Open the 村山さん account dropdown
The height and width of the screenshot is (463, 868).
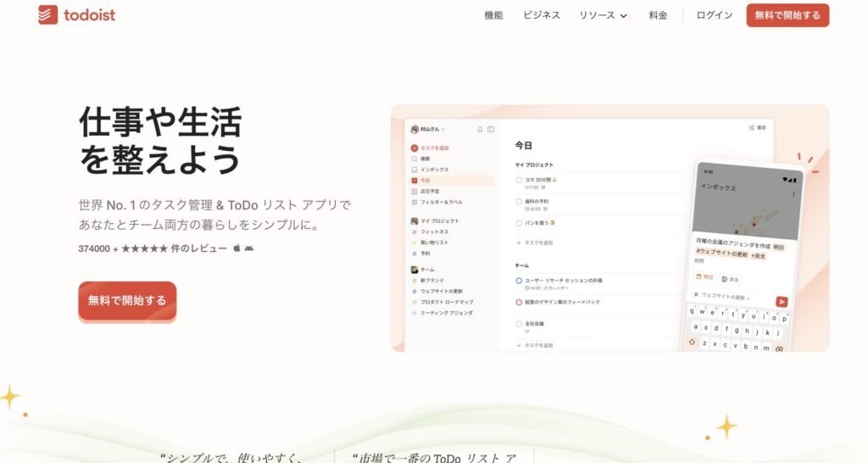click(427, 129)
